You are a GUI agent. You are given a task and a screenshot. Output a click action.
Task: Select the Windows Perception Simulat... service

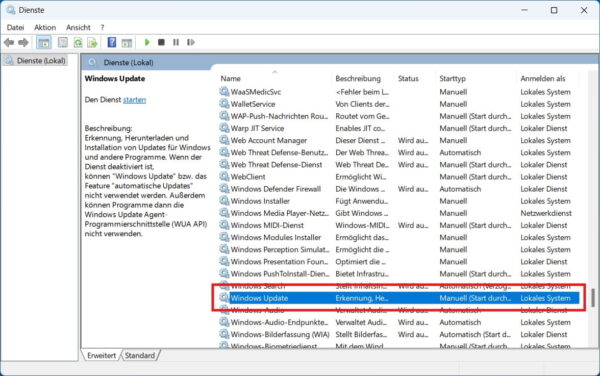[x=280, y=249]
